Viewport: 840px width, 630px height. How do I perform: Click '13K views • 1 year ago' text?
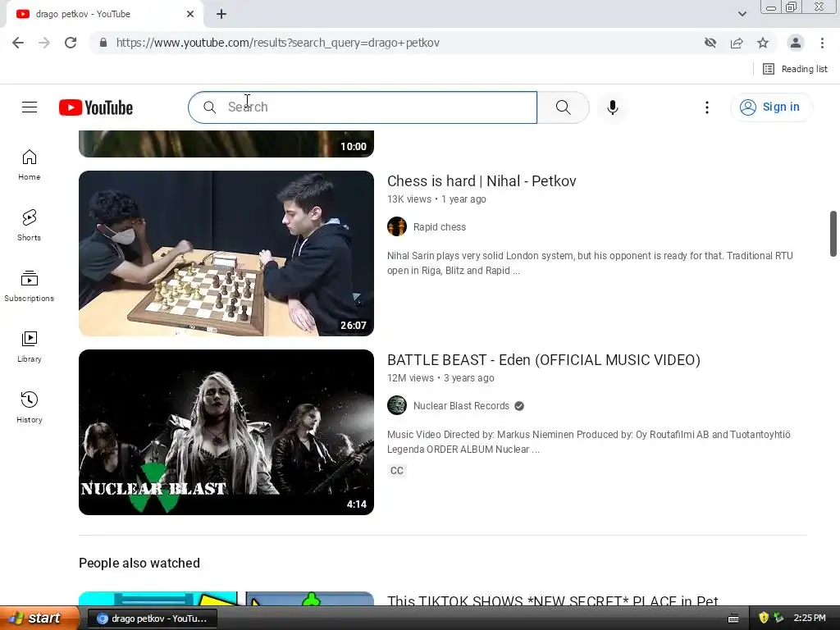pos(436,199)
